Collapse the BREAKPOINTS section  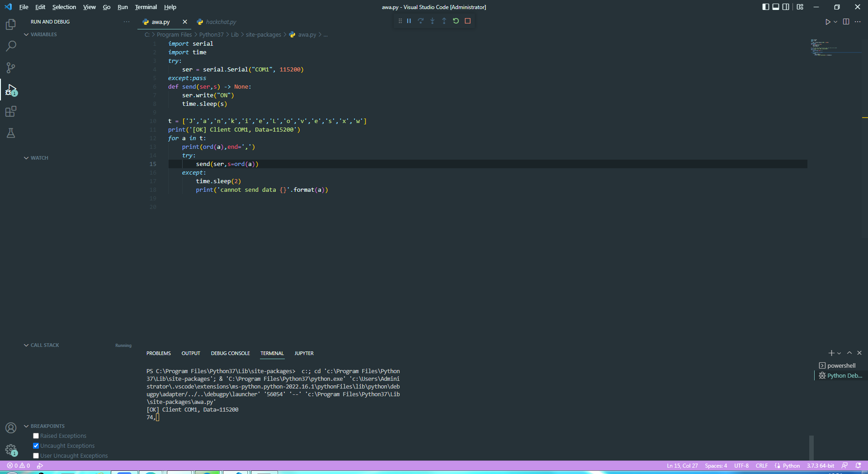click(x=44, y=426)
